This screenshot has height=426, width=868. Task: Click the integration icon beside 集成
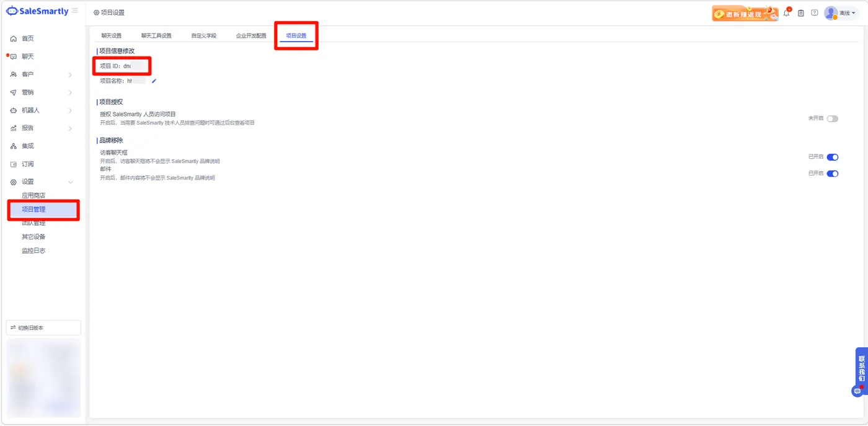coord(14,146)
